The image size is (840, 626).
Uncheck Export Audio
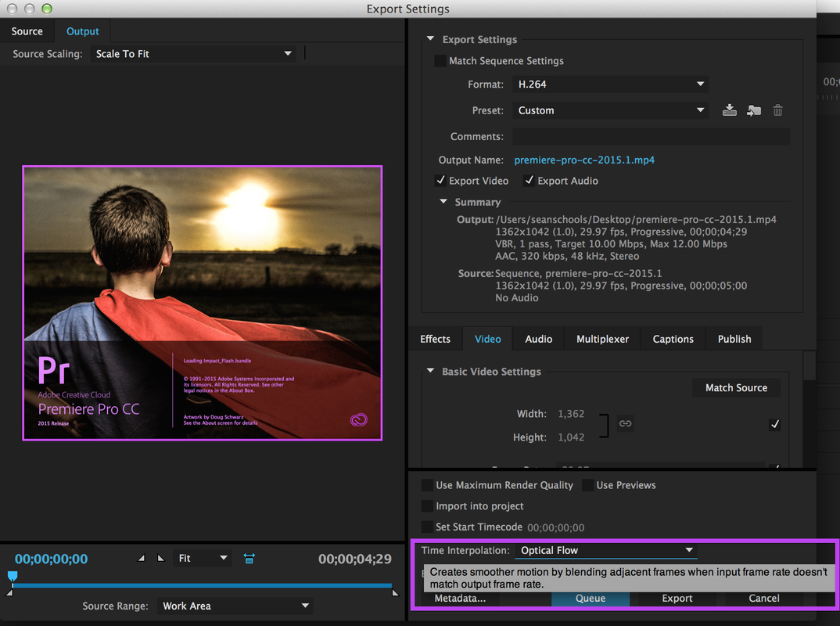coord(529,181)
